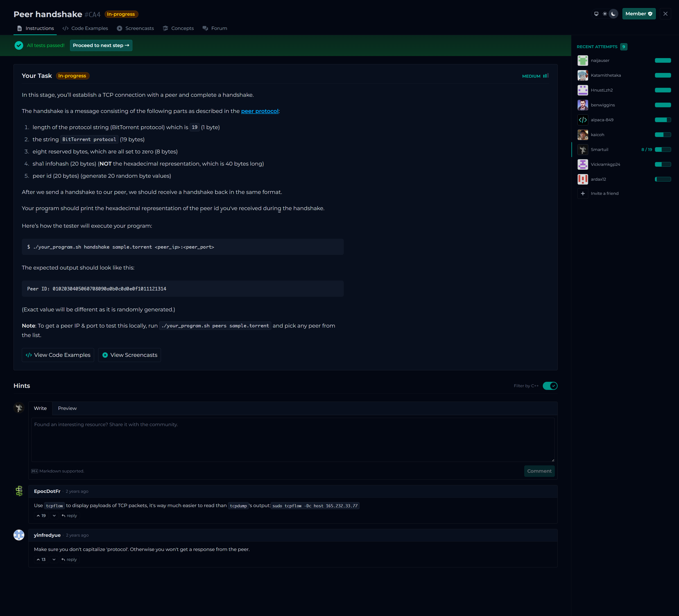Select light theme sun icon
The image size is (679, 616).
[x=605, y=14]
